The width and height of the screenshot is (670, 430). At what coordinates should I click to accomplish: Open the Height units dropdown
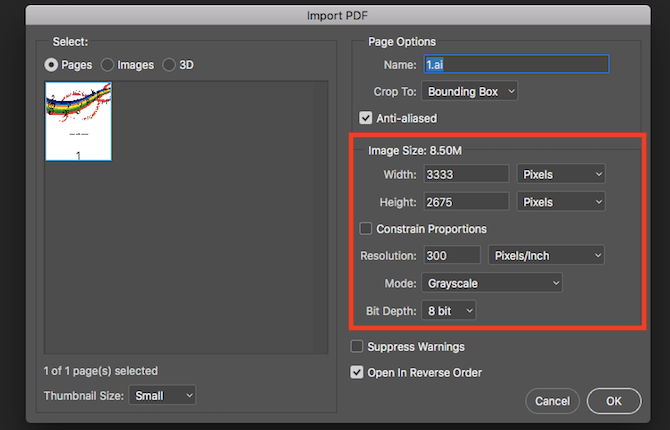562,201
